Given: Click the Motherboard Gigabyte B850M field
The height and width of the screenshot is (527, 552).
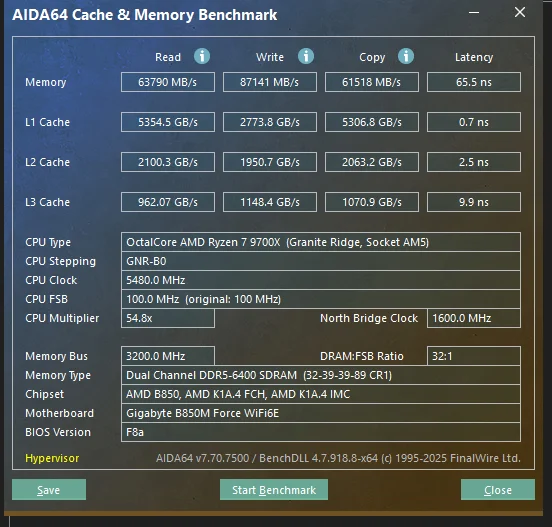Looking at the screenshot, I should (321, 413).
